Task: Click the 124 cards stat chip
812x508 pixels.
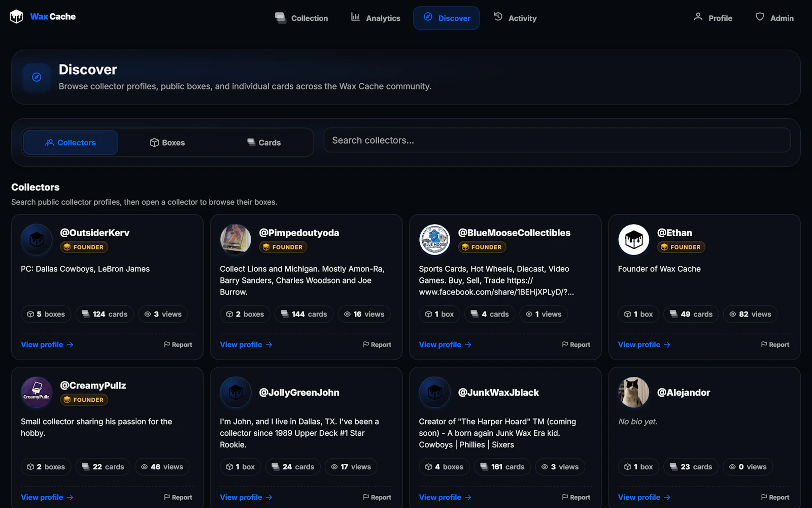Action: click(x=105, y=314)
